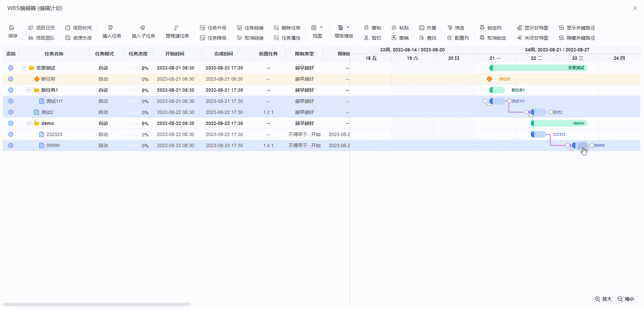Click Delete Task (删除任务) tool
644x309 pixels.
pos(287,28)
